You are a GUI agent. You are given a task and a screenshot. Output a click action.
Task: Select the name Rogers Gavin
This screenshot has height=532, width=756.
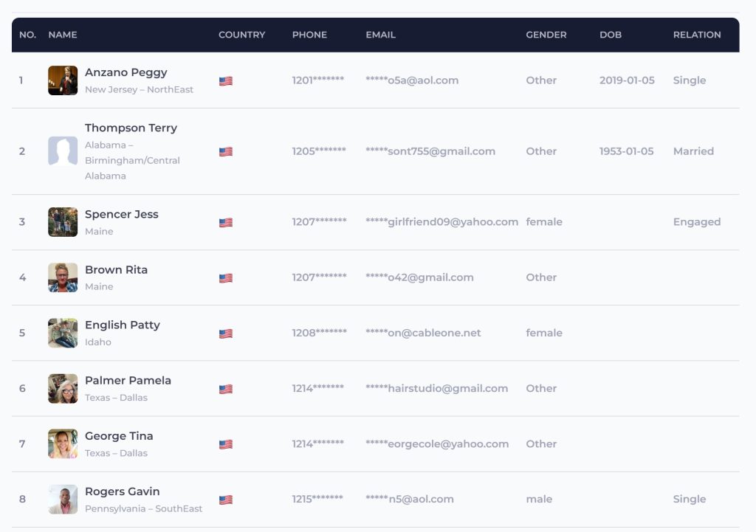122,491
